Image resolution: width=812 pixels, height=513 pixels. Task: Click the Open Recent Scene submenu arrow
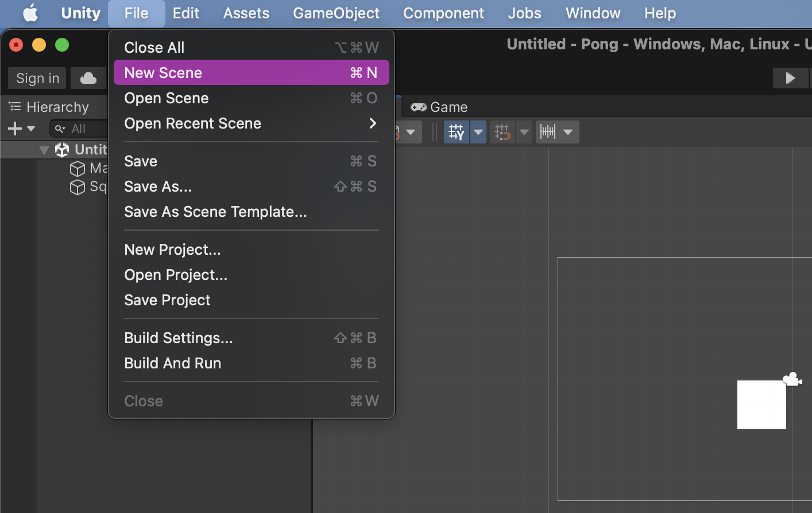pos(373,123)
